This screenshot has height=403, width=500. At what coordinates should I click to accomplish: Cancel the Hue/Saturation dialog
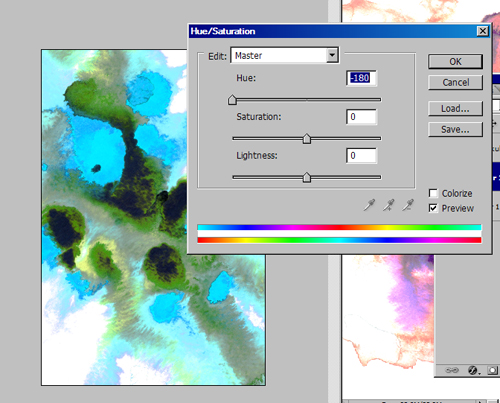coord(455,82)
